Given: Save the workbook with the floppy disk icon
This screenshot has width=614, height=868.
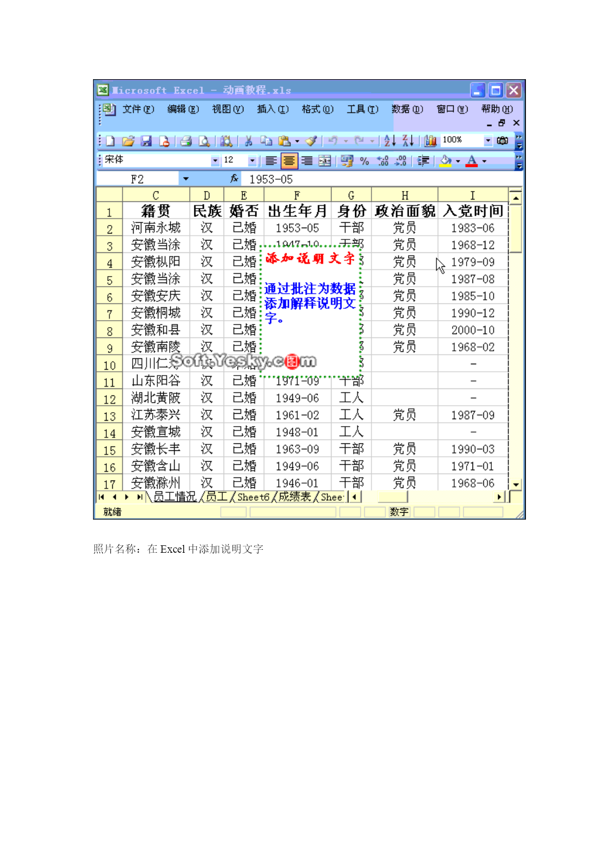Looking at the screenshot, I should pos(146,141).
